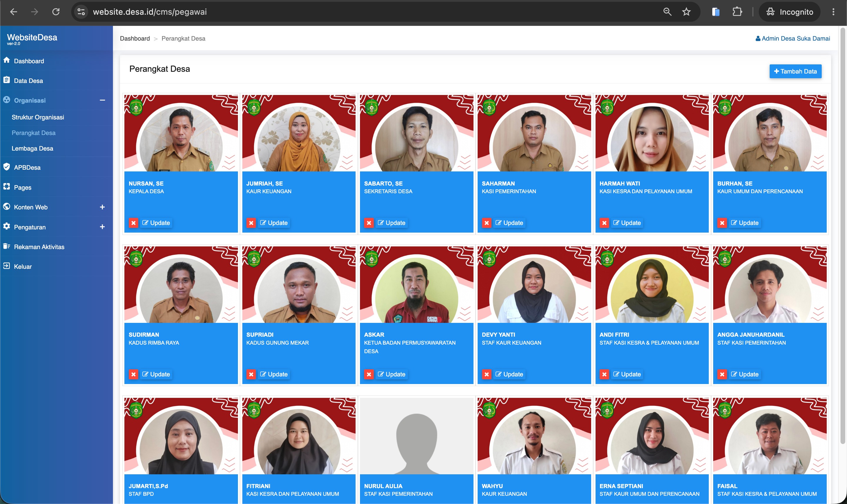This screenshot has height=504, width=847.
Task: Click the Dashboard home icon in sidebar
Action: coord(6,60)
